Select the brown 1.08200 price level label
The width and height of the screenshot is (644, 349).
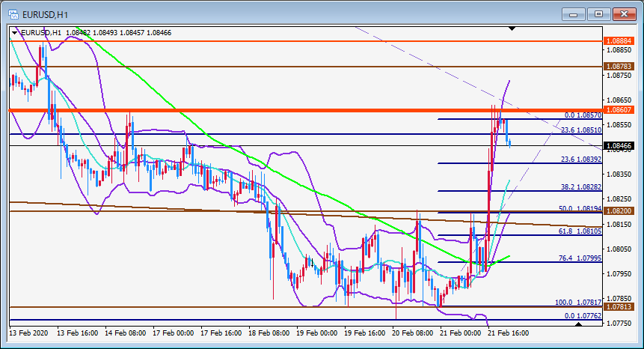tap(619, 211)
